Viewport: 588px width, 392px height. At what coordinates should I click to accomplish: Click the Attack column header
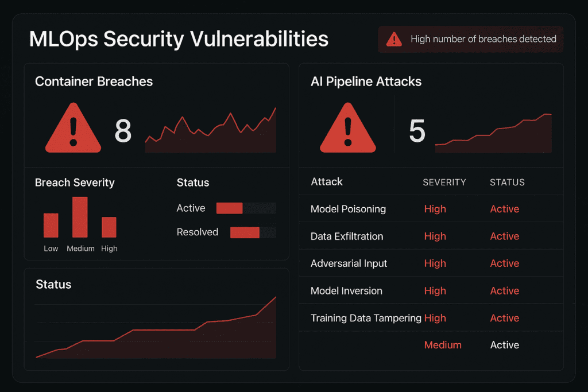pyautogui.click(x=327, y=182)
